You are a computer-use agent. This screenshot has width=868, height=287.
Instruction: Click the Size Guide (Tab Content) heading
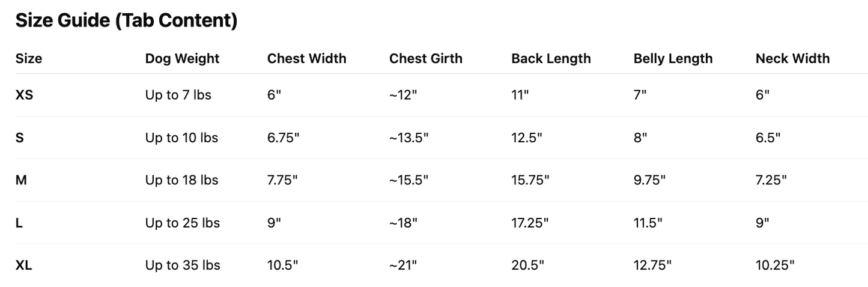126,20
